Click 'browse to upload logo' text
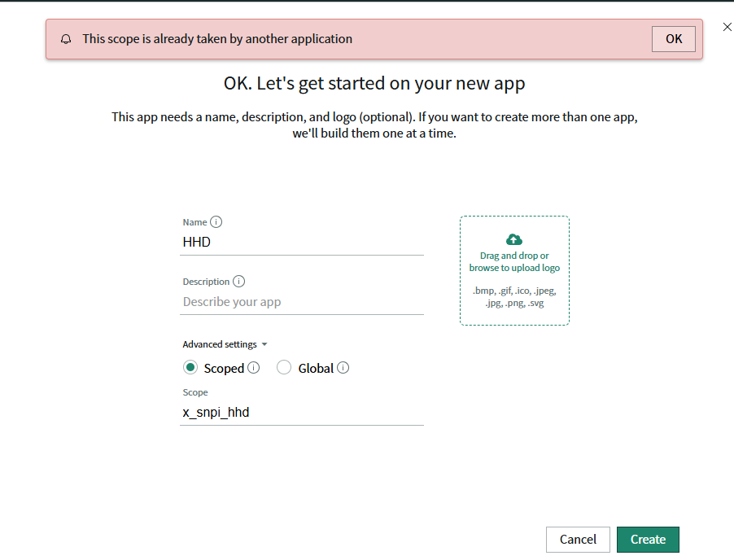Viewport: 734px width, 560px height. click(514, 268)
